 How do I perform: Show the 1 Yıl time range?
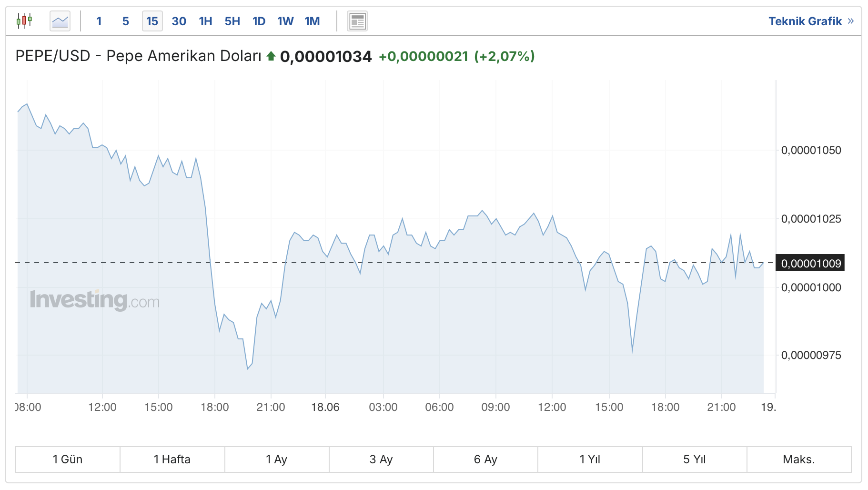pos(590,459)
